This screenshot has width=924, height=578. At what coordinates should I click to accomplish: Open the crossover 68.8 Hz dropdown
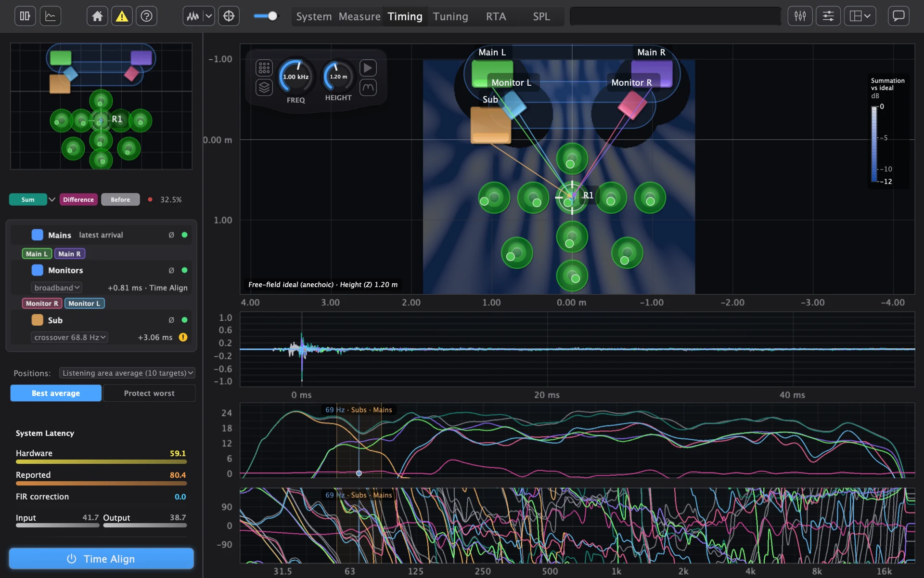[x=69, y=337]
